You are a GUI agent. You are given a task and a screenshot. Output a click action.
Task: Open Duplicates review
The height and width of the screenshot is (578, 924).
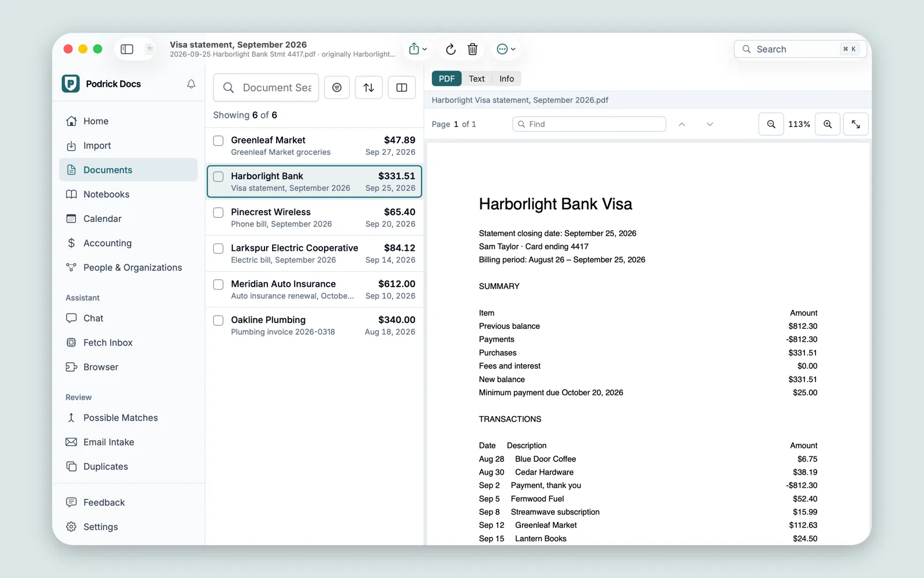(x=128, y=466)
